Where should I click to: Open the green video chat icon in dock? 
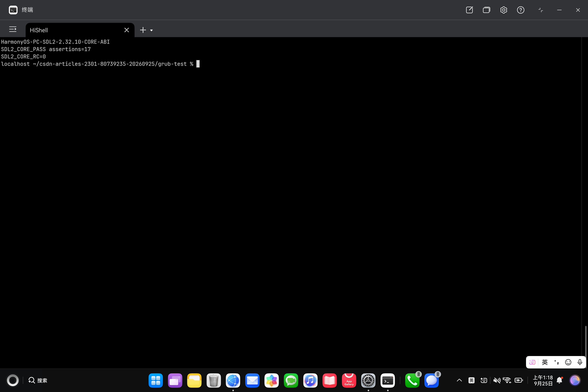[291, 380]
